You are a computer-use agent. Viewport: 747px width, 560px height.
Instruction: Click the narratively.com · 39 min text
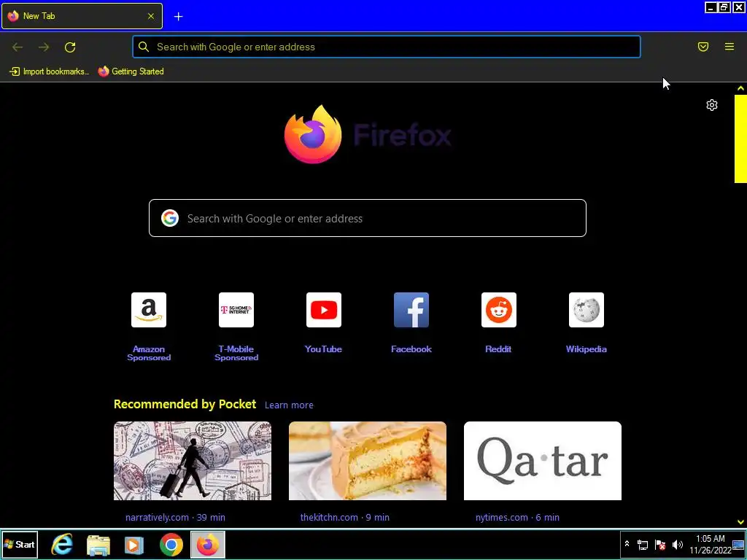(x=175, y=518)
